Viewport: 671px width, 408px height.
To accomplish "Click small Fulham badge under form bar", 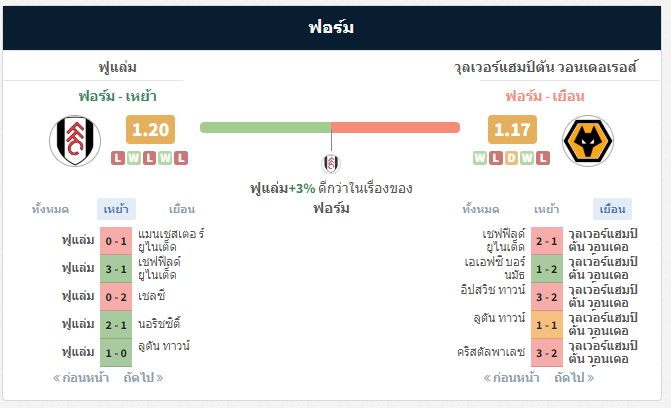I will pyautogui.click(x=331, y=163).
